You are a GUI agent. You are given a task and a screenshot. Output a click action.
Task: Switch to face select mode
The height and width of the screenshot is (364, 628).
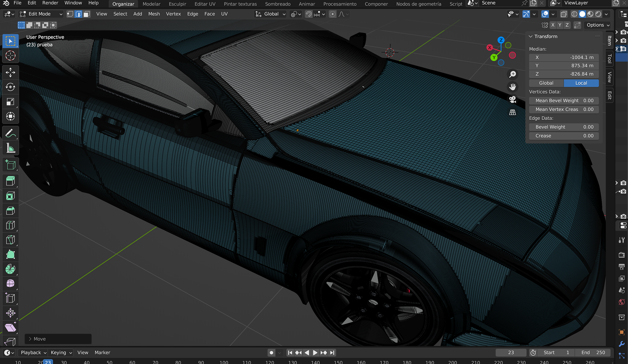point(87,14)
